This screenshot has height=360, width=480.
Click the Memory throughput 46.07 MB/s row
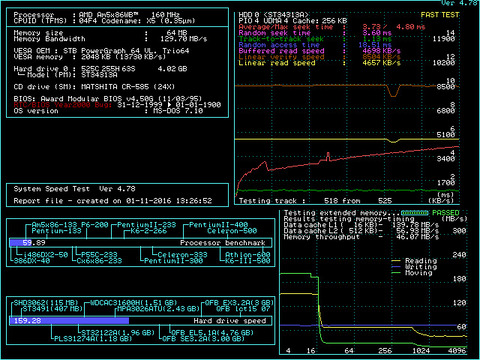click(x=361, y=237)
